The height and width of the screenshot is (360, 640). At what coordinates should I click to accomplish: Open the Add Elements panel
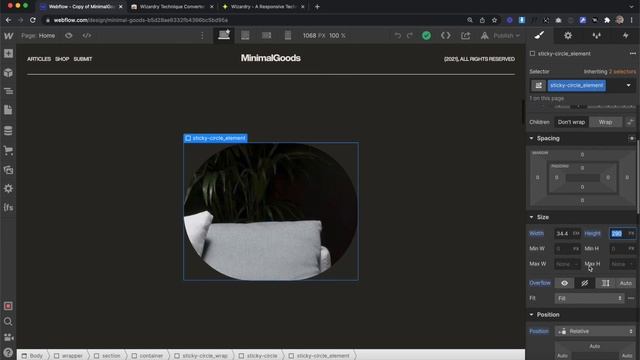click(x=8, y=53)
